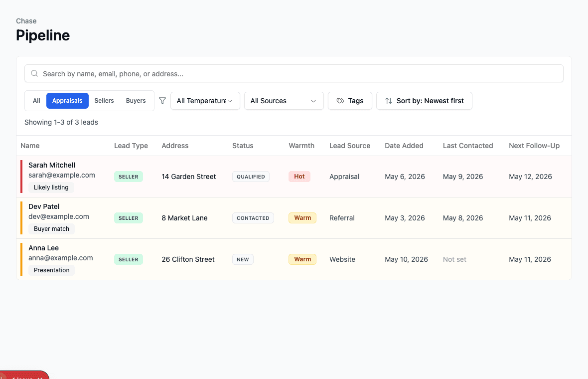This screenshot has width=588, height=379.
Task: Click the Date Added column header
Action: point(404,146)
